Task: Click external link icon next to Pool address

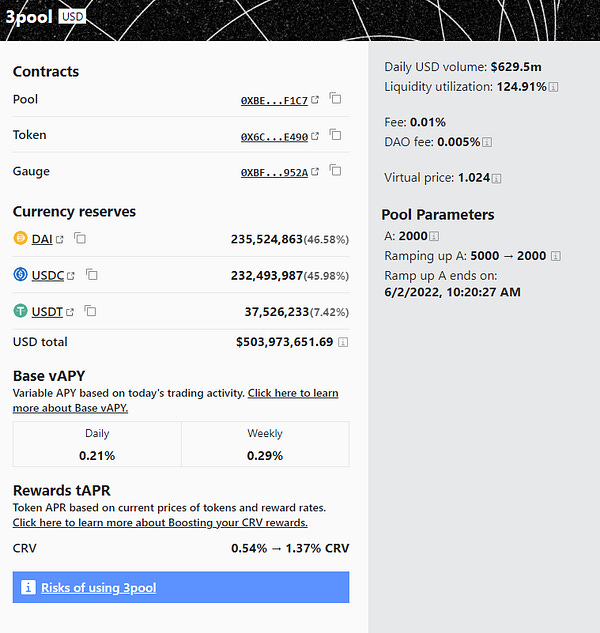Action: click(315, 99)
